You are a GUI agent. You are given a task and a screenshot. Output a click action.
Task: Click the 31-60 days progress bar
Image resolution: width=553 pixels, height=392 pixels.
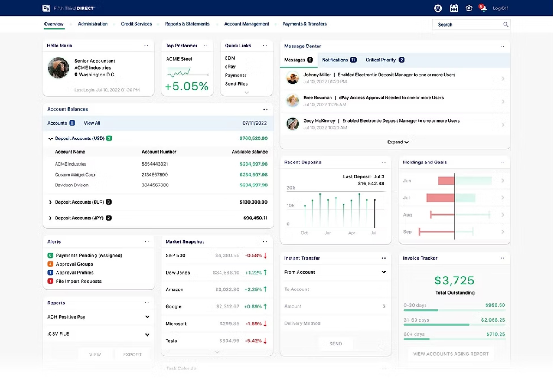(x=454, y=325)
